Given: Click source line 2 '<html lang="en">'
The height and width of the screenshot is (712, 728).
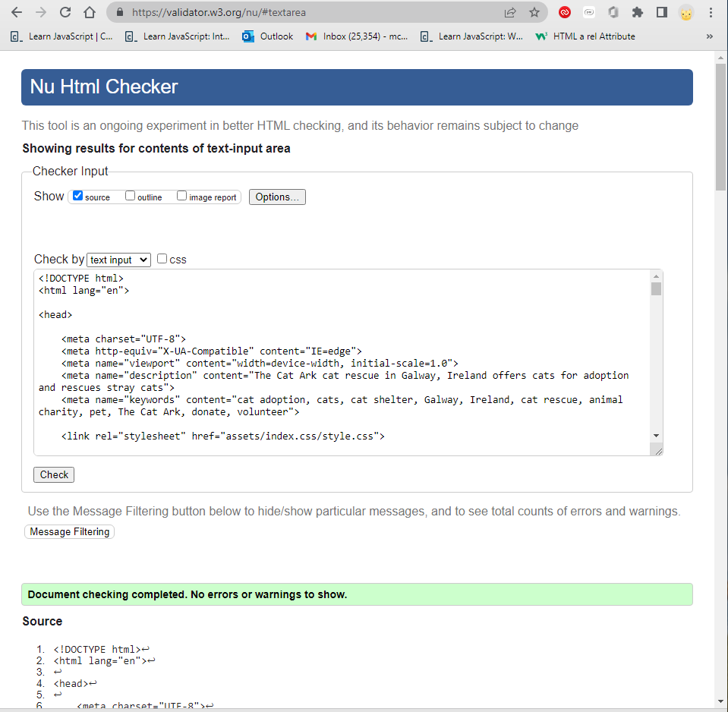Looking at the screenshot, I should pos(104,660).
